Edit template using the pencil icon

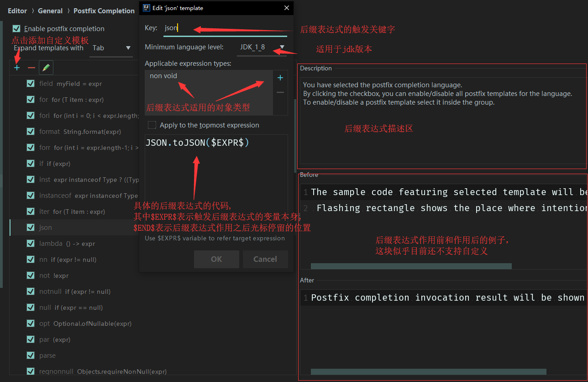(46, 68)
